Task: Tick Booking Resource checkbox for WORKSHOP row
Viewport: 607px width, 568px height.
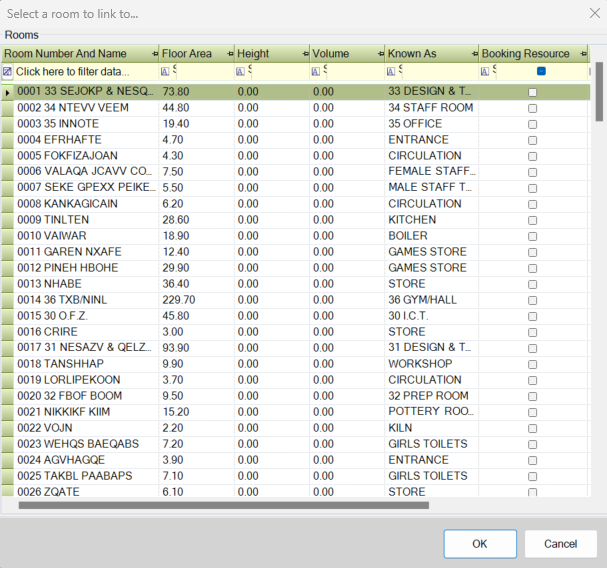Action: [x=532, y=364]
